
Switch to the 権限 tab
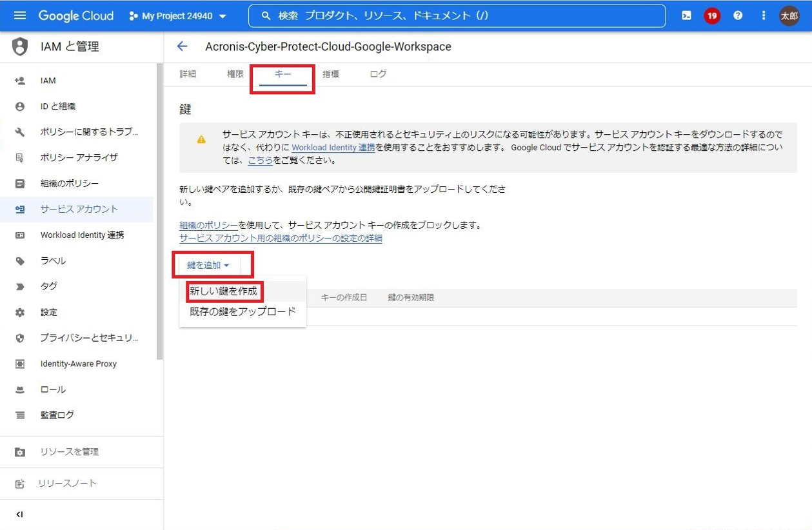pyautogui.click(x=235, y=74)
